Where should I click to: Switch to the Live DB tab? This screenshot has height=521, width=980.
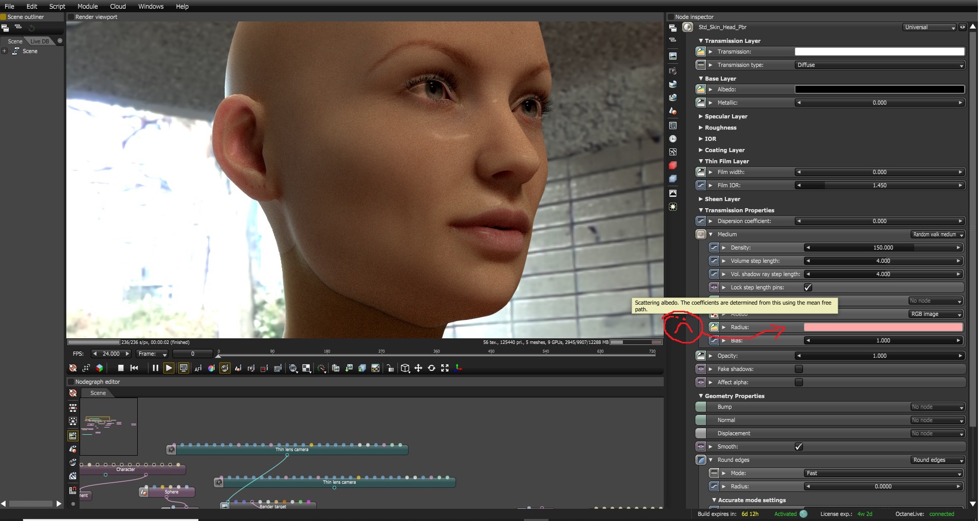40,41
